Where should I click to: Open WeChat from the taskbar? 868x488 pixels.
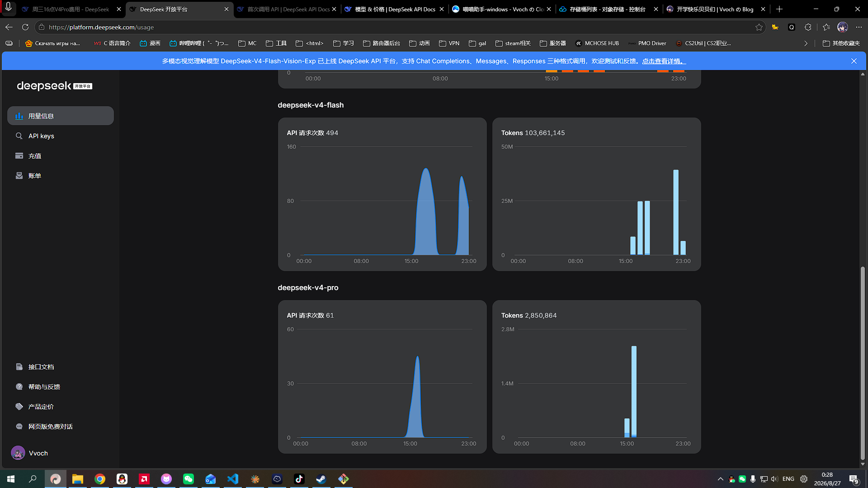tap(189, 479)
